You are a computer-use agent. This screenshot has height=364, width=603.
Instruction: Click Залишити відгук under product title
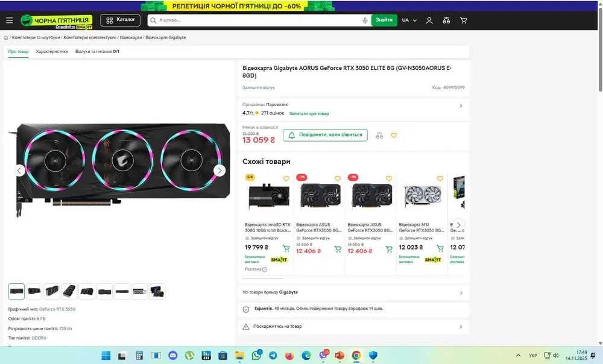[x=259, y=87]
